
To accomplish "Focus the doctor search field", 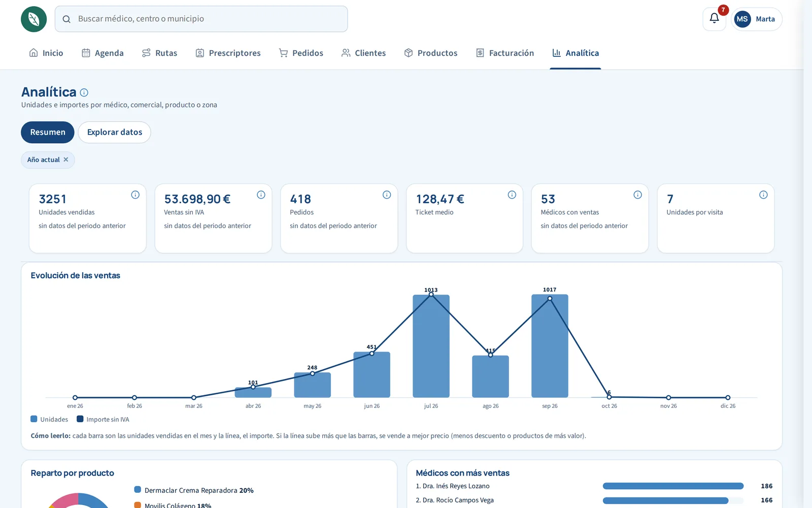I will point(201,19).
